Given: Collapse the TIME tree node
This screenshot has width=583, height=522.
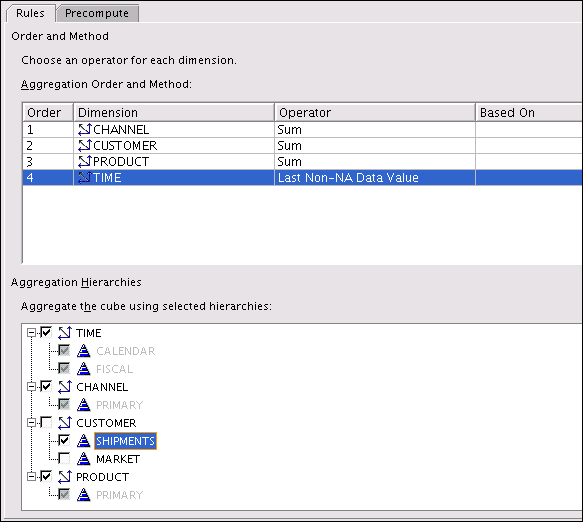Looking at the screenshot, I should coord(32,332).
